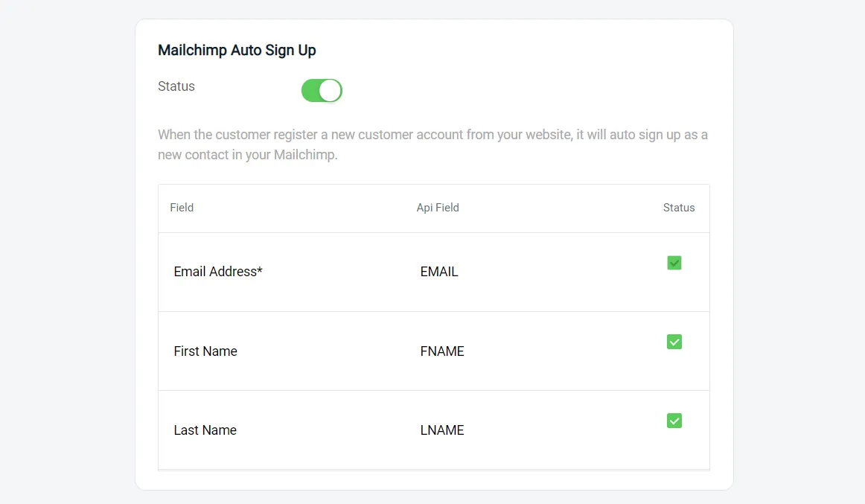Select the EMAIL api field value
Image resolution: width=865 pixels, height=504 pixels.
[x=439, y=272]
